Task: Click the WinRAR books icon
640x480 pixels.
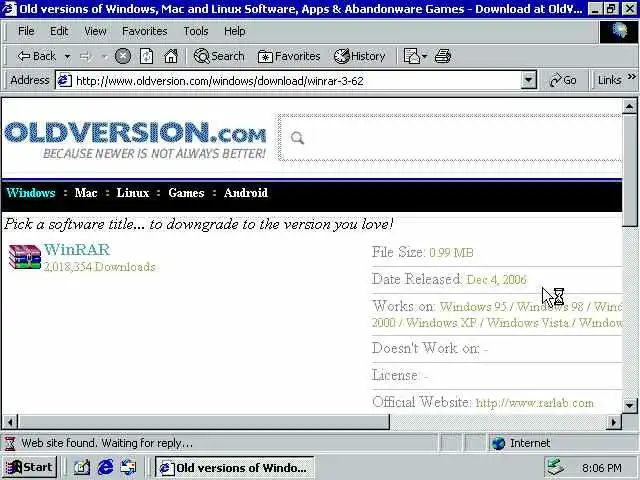Action: [x=25, y=257]
